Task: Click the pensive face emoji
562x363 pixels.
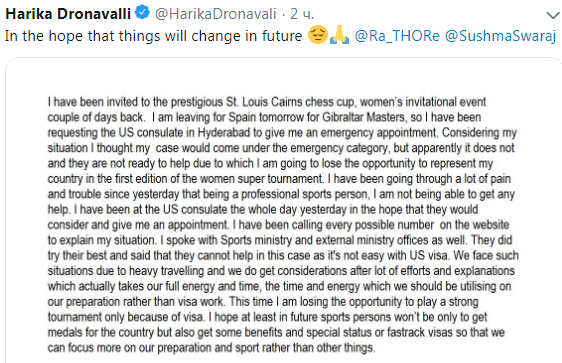Action: (318, 35)
